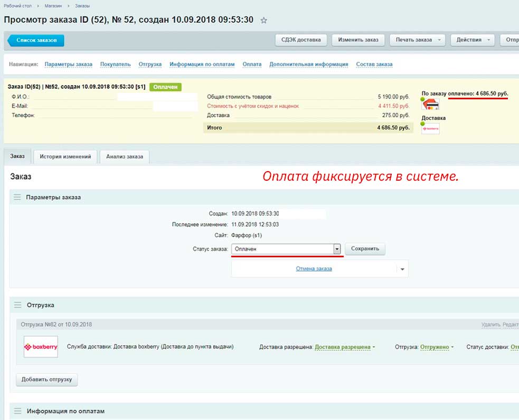
Task: Go back to Список заказов
Action: 36,40
